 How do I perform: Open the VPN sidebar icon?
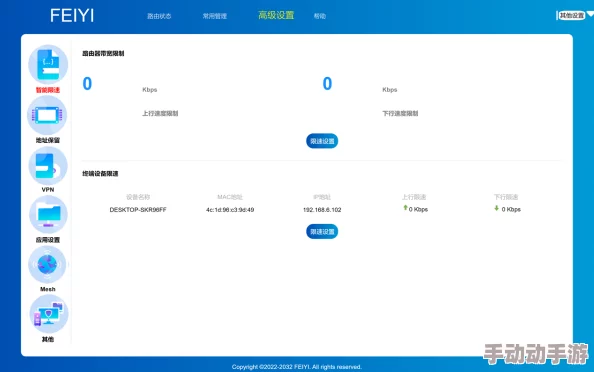pos(48,166)
